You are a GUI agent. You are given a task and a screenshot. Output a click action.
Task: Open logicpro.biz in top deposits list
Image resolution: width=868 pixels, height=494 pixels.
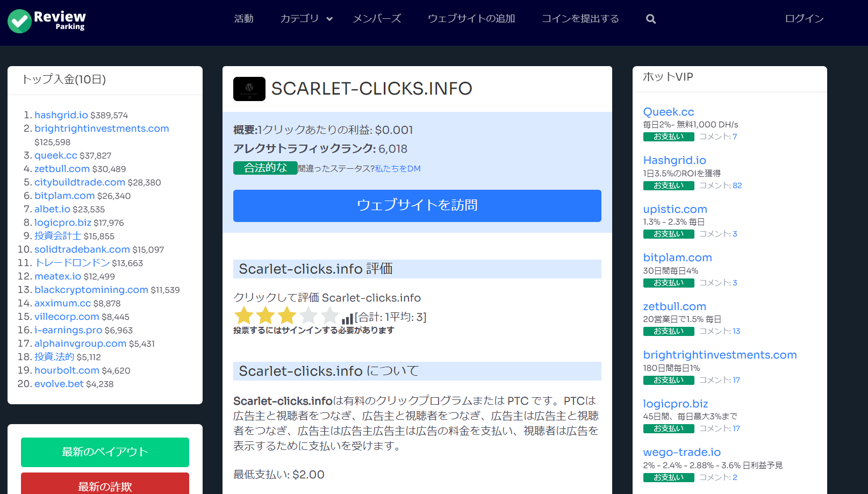(x=63, y=223)
